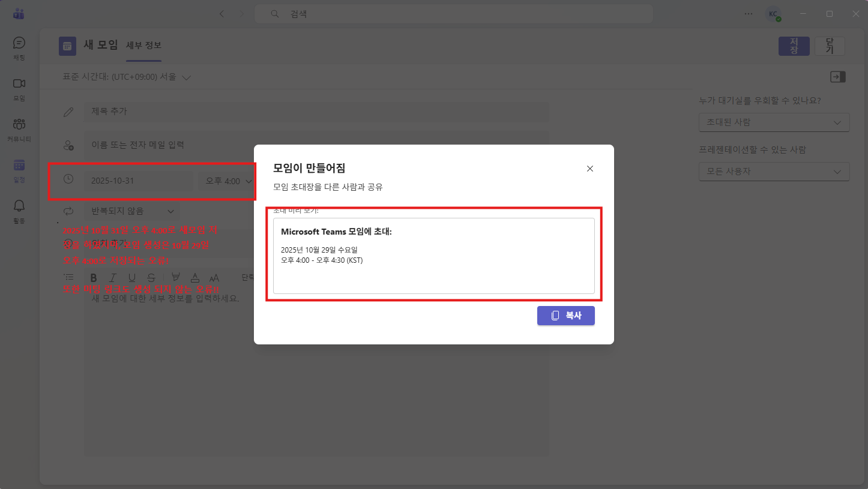This screenshot has height=489, width=868.
Task: Open the 반복되지 않음 recurrence dropdown
Action: coord(132,211)
